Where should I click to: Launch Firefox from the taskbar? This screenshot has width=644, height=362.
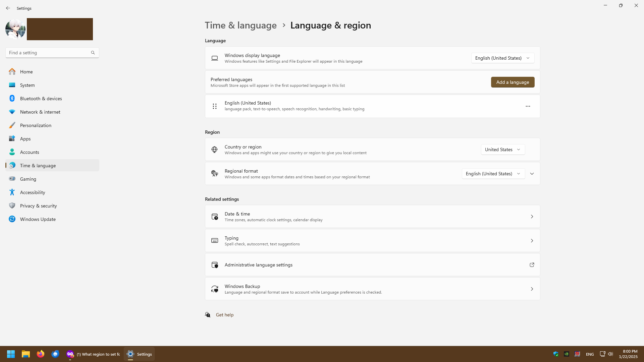pos(41,354)
